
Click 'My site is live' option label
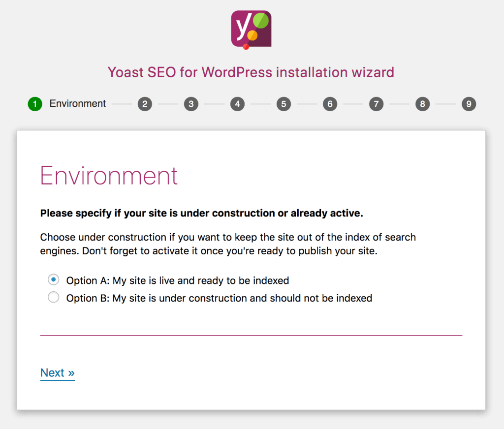click(x=177, y=280)
